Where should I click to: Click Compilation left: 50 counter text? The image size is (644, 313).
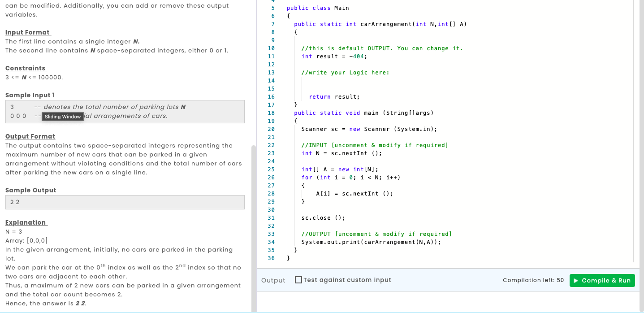(x=533, y=280)
